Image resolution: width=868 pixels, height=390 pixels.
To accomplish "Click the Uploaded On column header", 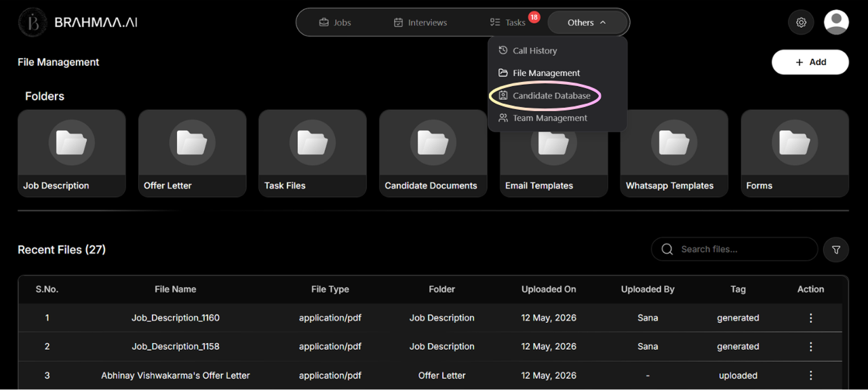I will coord(549,289).
